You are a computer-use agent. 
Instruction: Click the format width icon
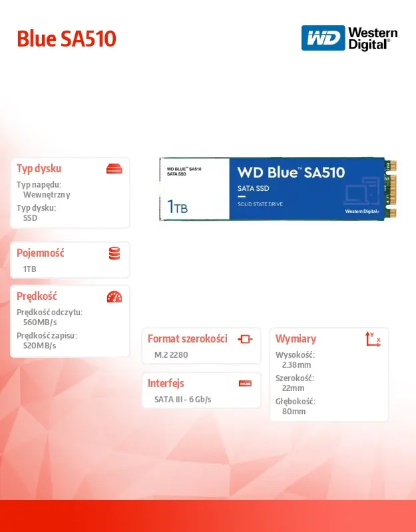pos(245,339)
